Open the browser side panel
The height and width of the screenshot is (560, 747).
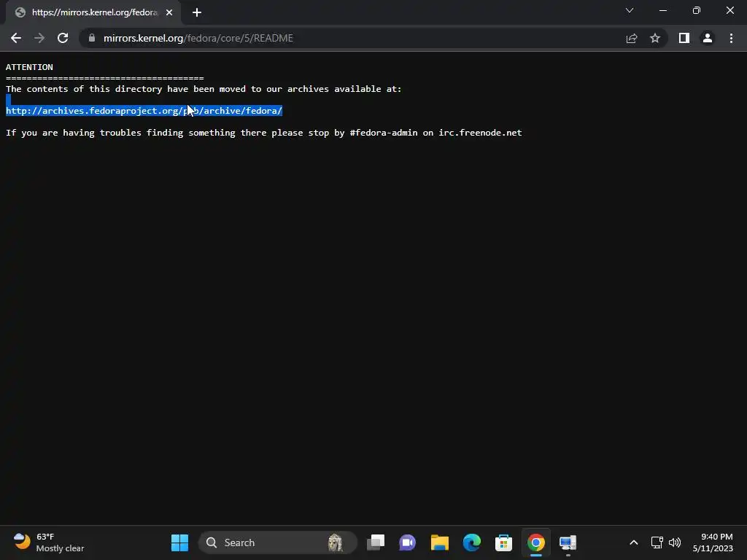684,38
